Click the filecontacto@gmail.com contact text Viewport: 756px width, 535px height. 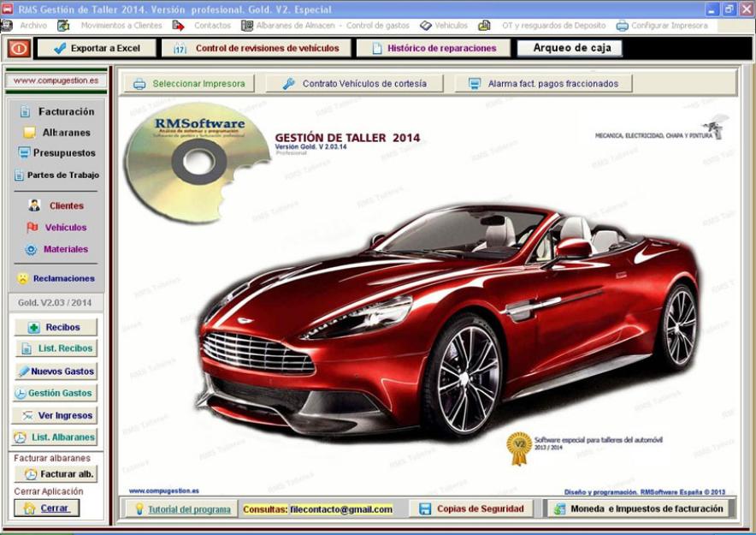coord(341,509)
